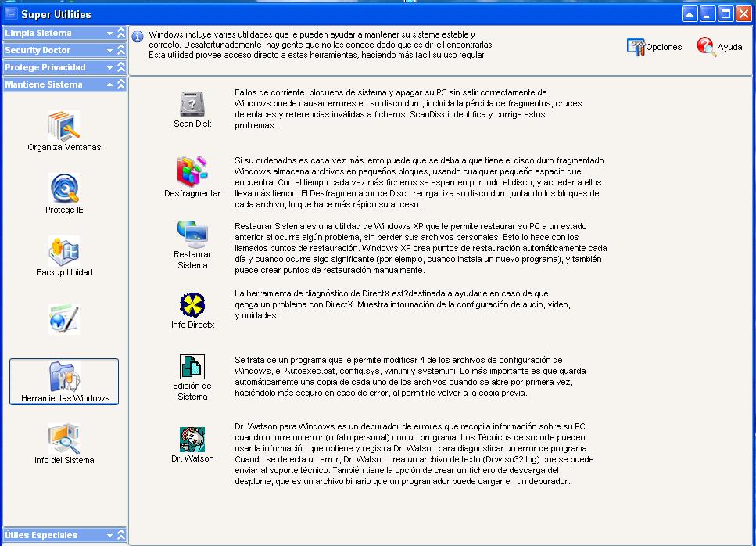
Task: Click the Protege Privacidad double-chevron button
Action: click(121, 67)
